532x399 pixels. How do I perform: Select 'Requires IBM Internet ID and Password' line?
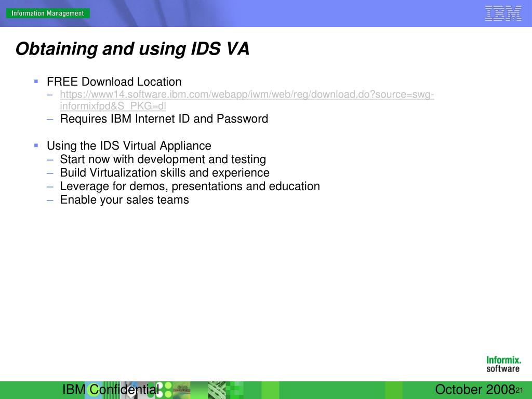[164, 119]
